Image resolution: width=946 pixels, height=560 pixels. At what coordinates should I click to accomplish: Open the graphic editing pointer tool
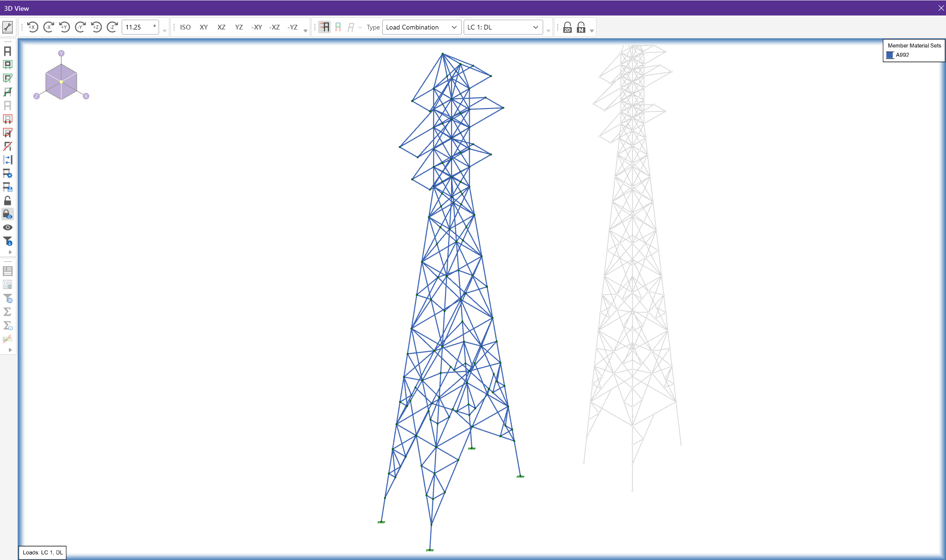click(7, 27)
